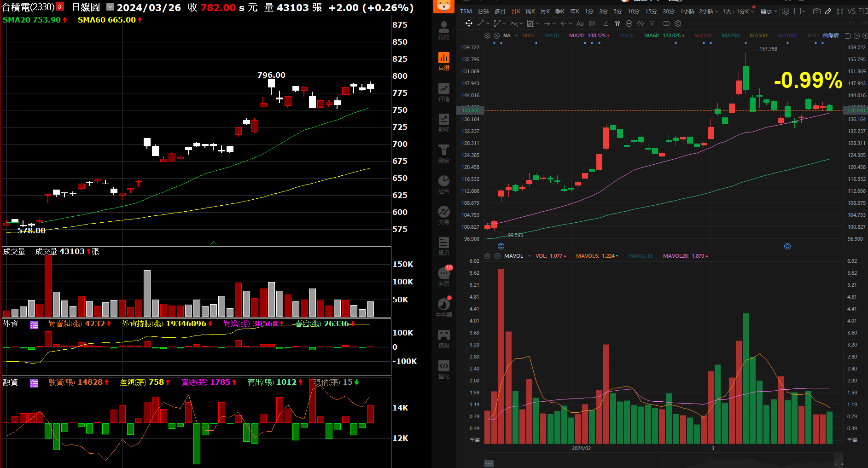Image resolution: width=868 pixels, height=468 pixels.
Task: Click the undo arrow
Action: coord(852,23)
